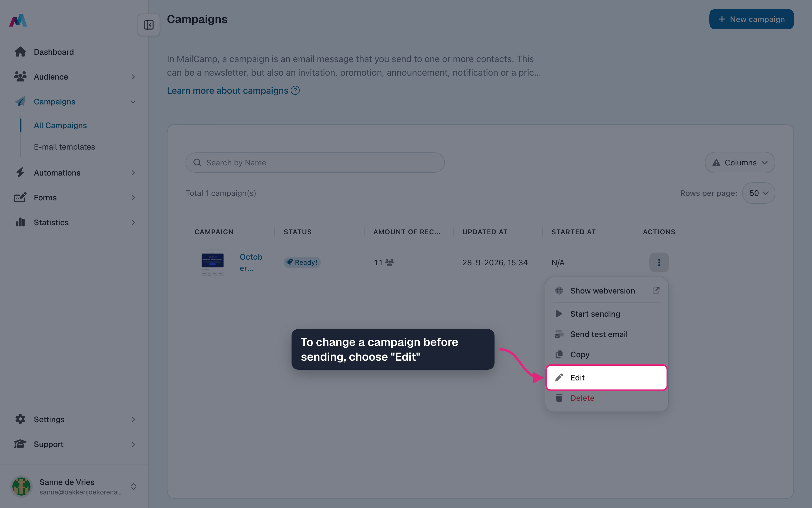812x508 pixels.
Task: Choose Edit in the actions menu
Action: click(607, 377)
